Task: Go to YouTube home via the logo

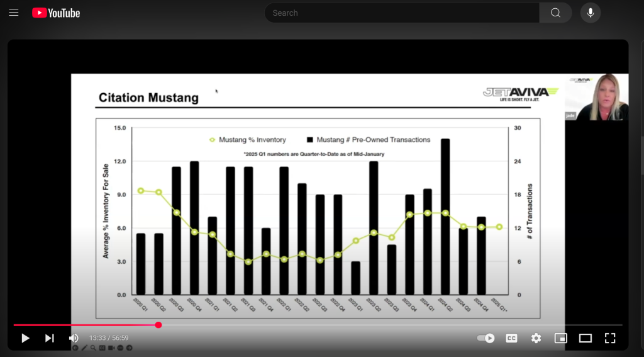Action: (56, 13)
